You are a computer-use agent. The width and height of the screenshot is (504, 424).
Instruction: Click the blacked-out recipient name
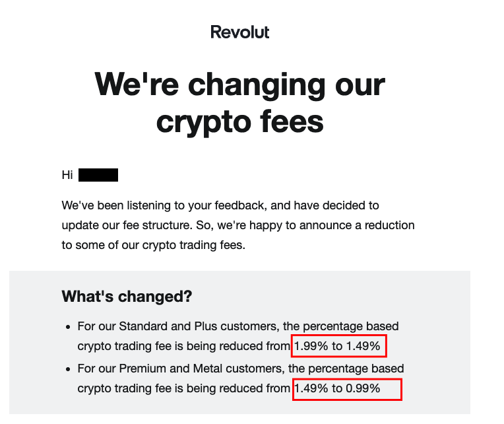point(98,175)
